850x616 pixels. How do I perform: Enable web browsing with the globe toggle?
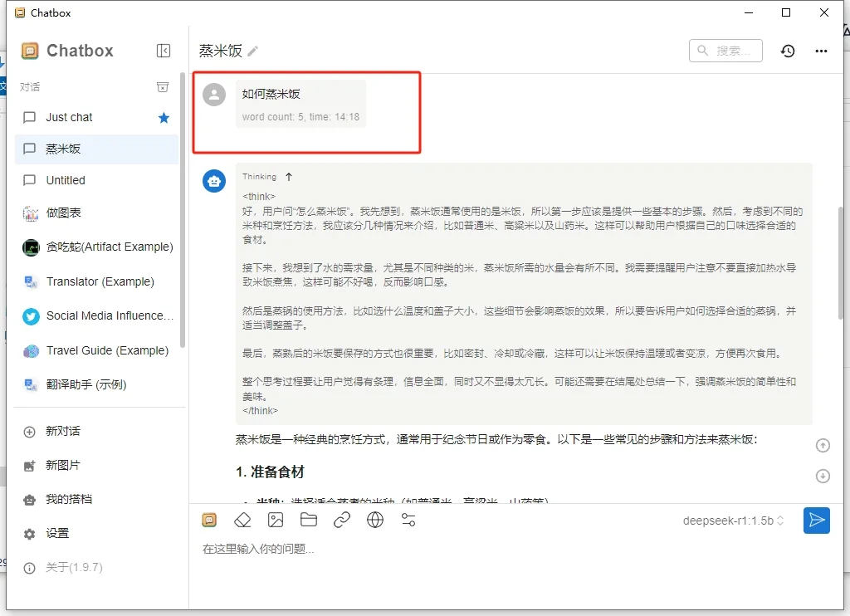tap(374, 520)
